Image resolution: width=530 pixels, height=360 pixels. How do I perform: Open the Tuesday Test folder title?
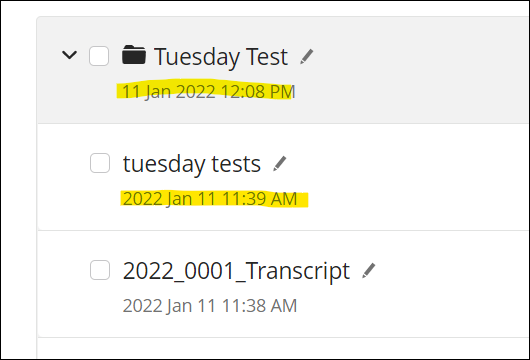[221, 57]
